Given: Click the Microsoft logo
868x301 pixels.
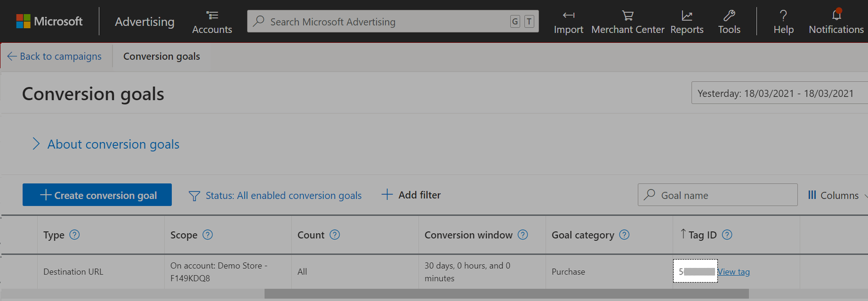Looking at the screenshot, I should [x=49, y=21].
